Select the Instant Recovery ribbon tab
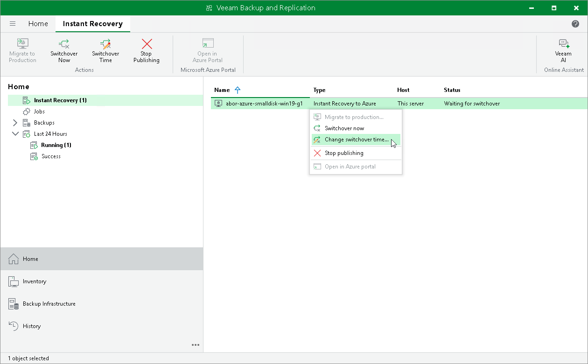 coord(93,24)
